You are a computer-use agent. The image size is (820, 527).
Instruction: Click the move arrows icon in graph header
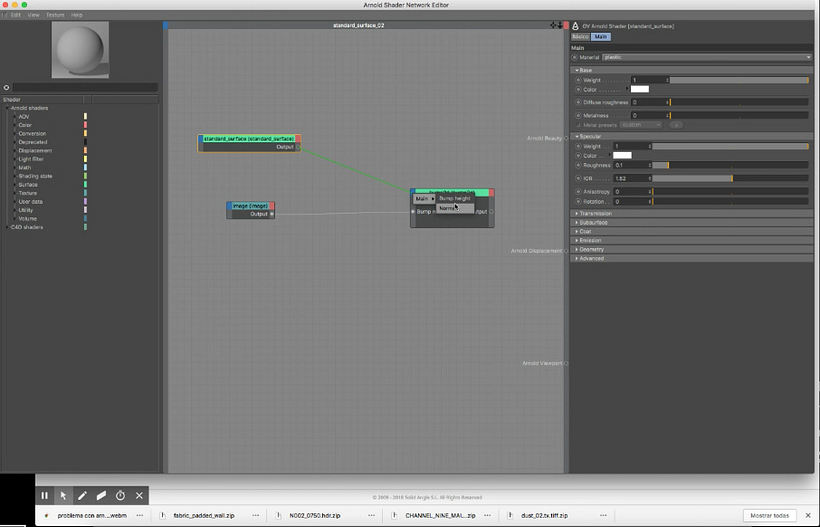pos(553,25)
